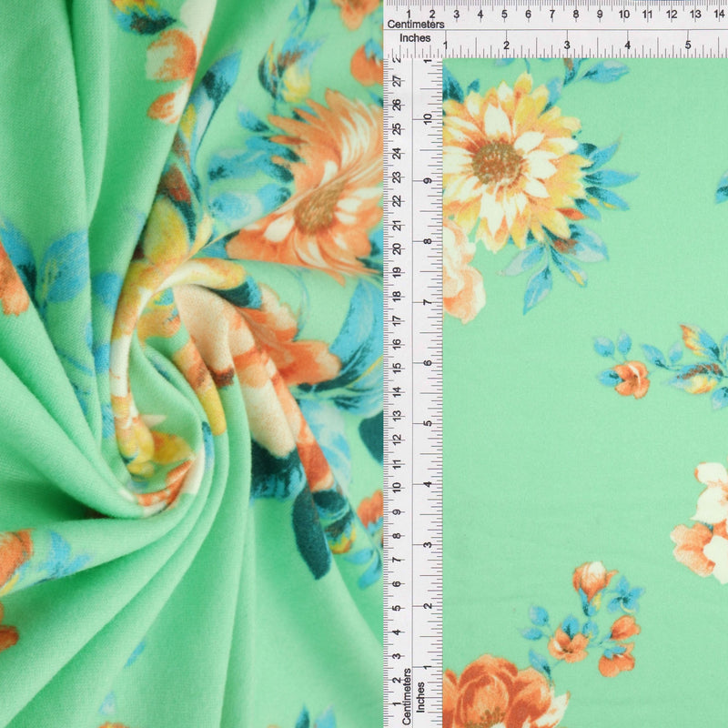Viewport: 728px width, 728px height.
Task: Click the vertical ruler's "Centimeters" label
Action: (x=406, y=696)
